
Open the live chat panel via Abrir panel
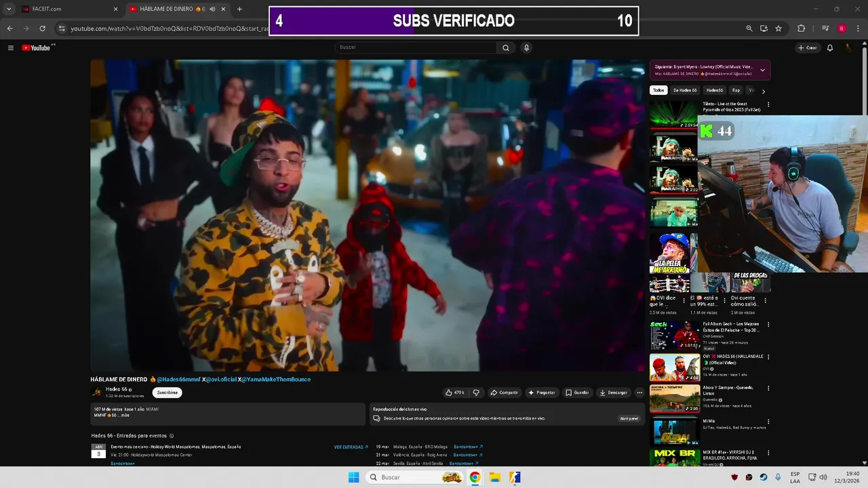pos(629,418)
